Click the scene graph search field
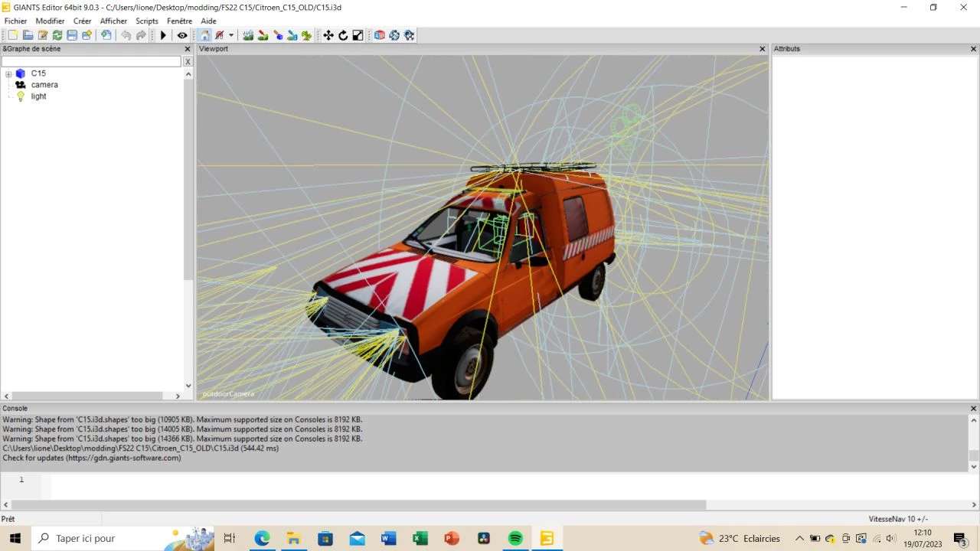Viewport: 980px width, 551px height. [x=91, y=61]
